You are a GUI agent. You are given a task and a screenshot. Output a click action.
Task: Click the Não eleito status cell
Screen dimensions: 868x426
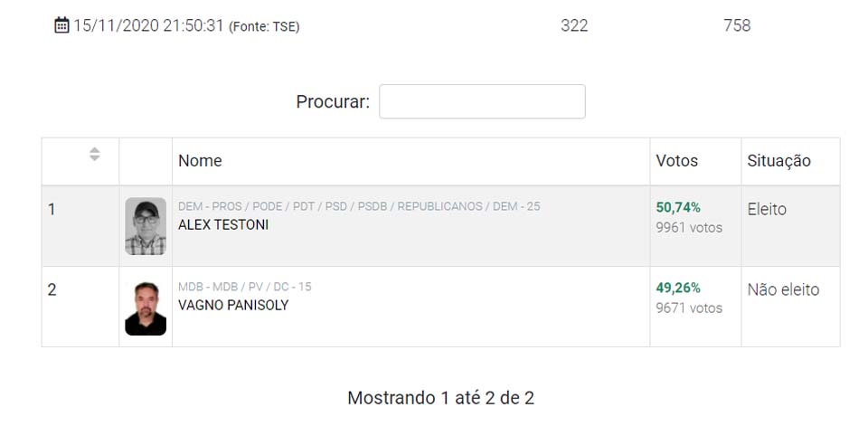pos(783,289)
